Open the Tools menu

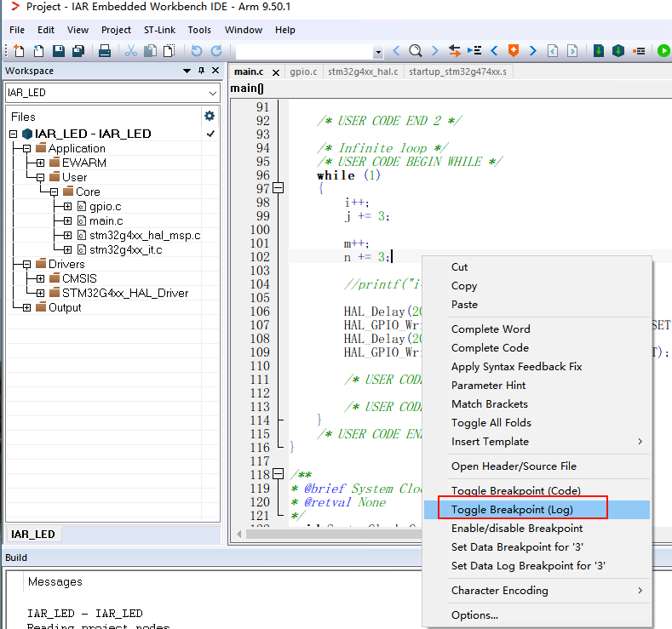click(x=199, y=30)
